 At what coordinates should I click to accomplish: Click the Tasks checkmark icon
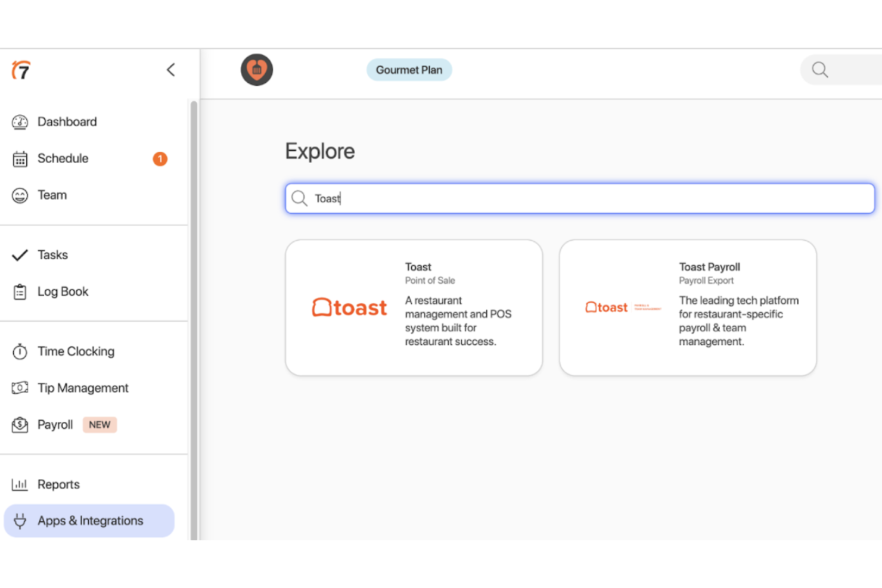pos(20,256)
